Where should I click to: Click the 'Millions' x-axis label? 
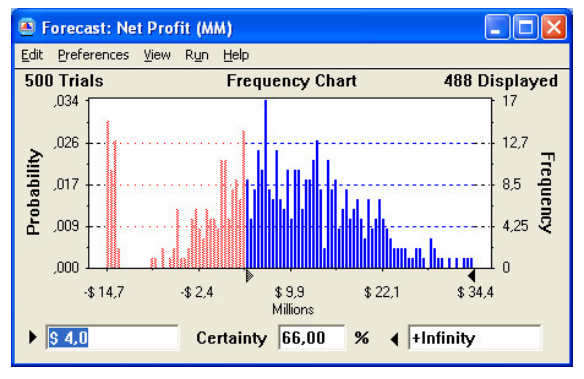click(293, 309)
